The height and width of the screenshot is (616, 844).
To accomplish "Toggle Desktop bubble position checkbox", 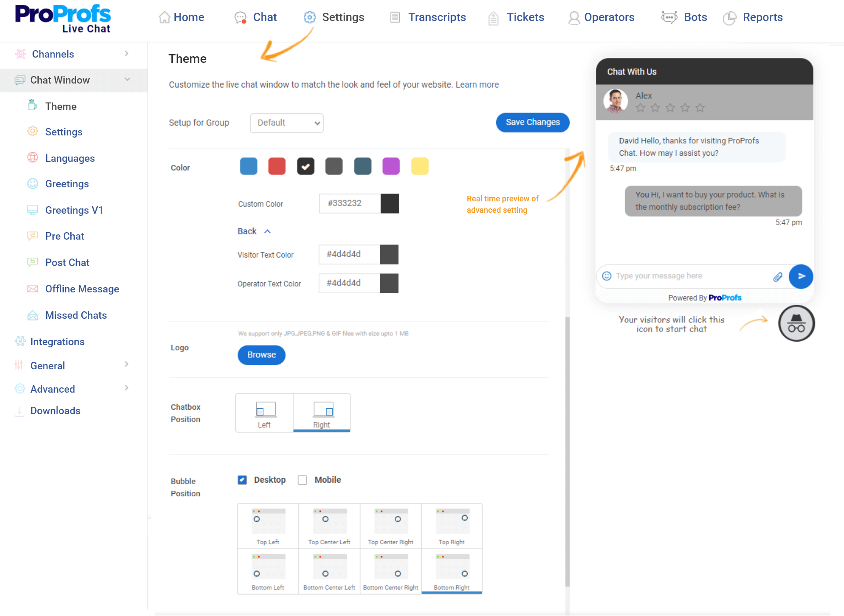I will [x=243, y=480].
